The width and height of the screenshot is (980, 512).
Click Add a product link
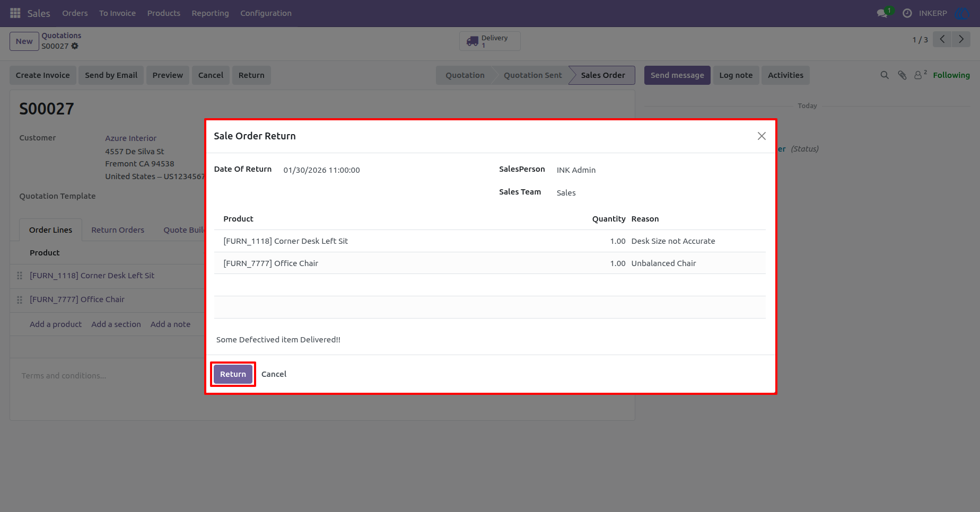(56, 324)
